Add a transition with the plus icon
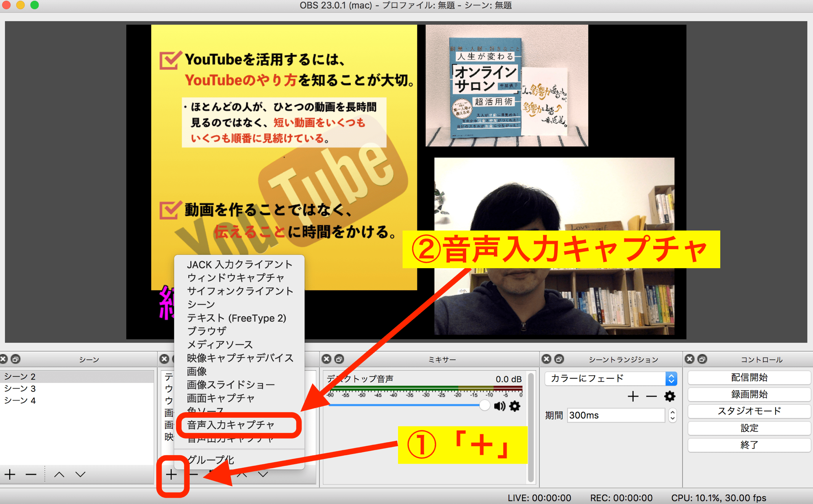Image resolution: width=813 pixels, height=504 pixels. 633,396
